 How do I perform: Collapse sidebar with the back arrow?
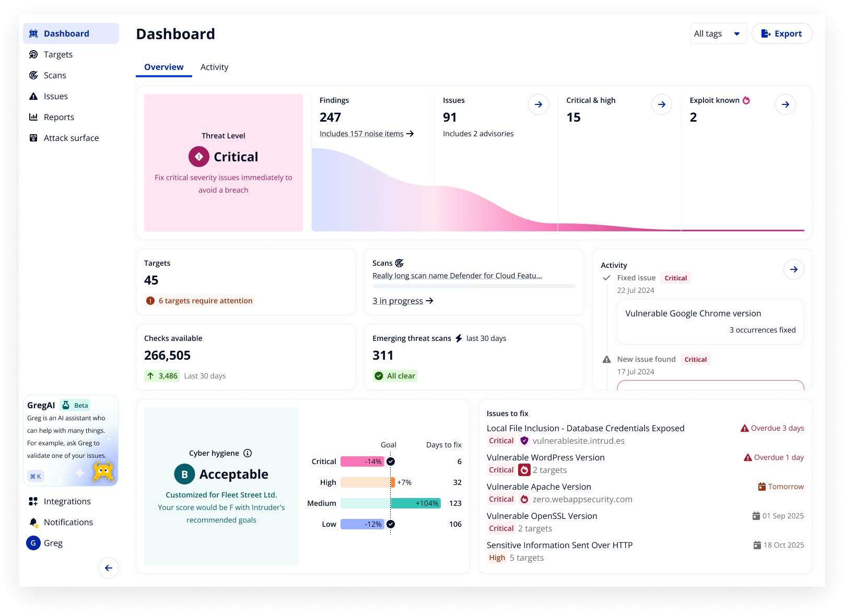click(109, 568)
